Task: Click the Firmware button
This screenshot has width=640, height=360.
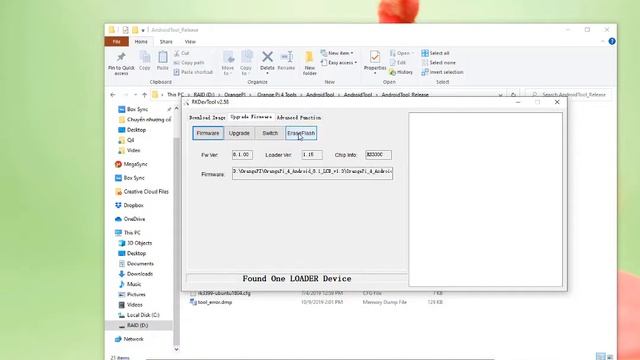Action: pyautogui.click(x=208, y=133)
